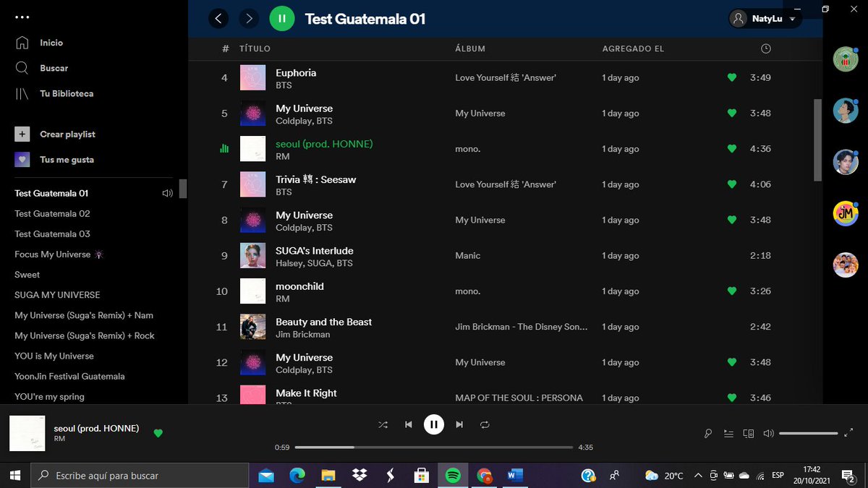
Task: Open Jim Brickman artist link
Action: click(303, 335)
